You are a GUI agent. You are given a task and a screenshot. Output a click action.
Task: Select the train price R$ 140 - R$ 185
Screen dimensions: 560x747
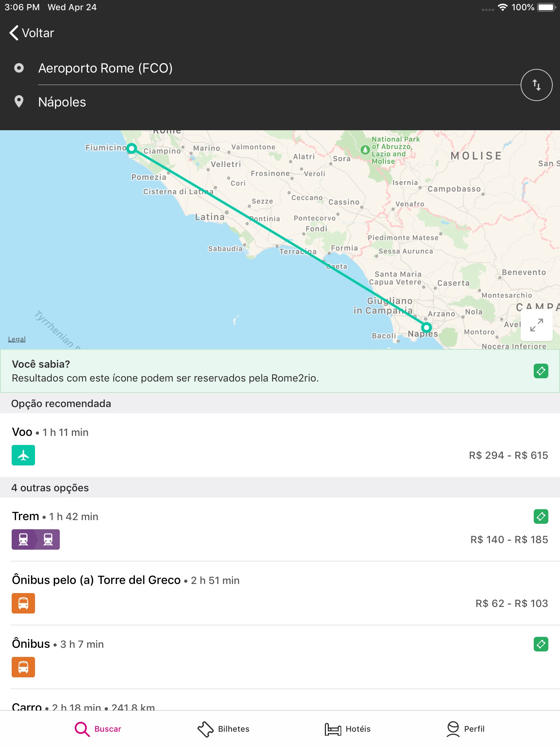[x=509, y=539]
